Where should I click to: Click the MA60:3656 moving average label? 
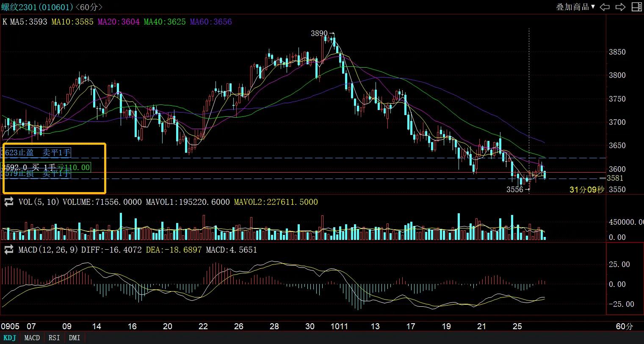pyautogui.click(x=211, y=22)
